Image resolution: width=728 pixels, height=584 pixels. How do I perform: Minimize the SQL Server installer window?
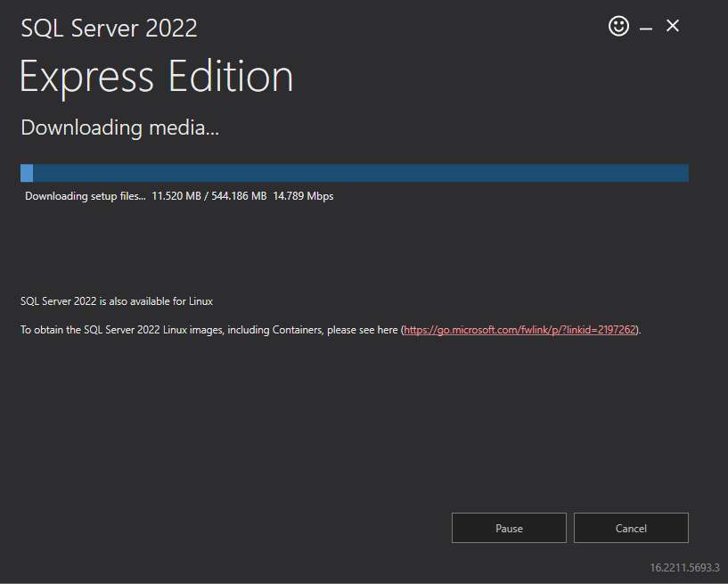click(646, 29)
